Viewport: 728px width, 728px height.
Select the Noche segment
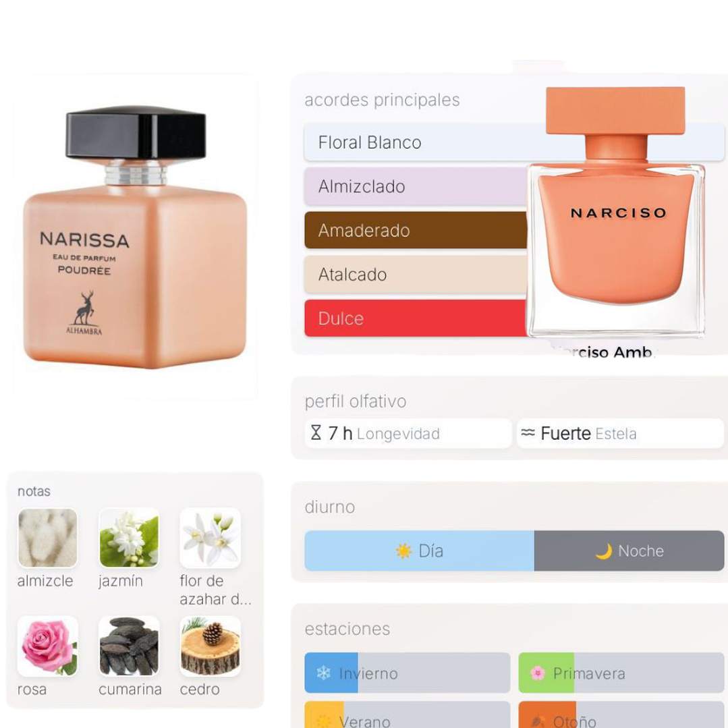(x=629, y=551)
